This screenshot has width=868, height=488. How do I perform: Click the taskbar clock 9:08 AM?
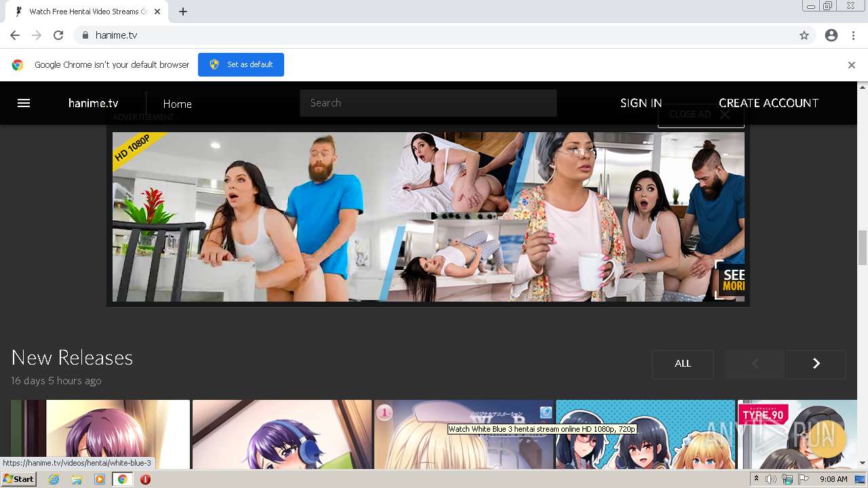tap(833, 479)
